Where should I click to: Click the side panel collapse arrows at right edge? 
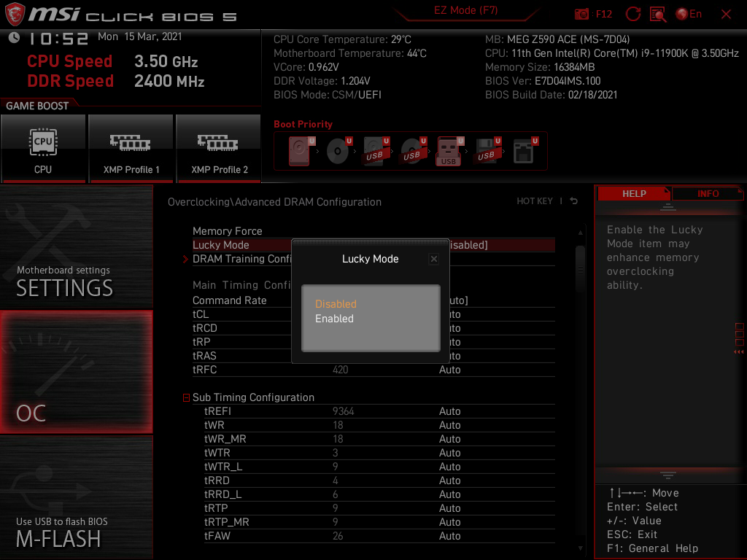(739, 352)
